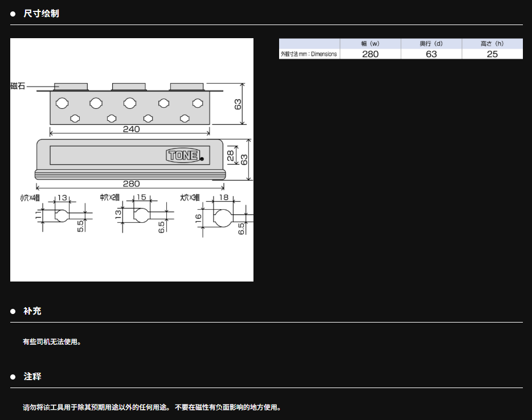
Task: Click the bullet beside 注释 heading
Action: pos(13,377)
